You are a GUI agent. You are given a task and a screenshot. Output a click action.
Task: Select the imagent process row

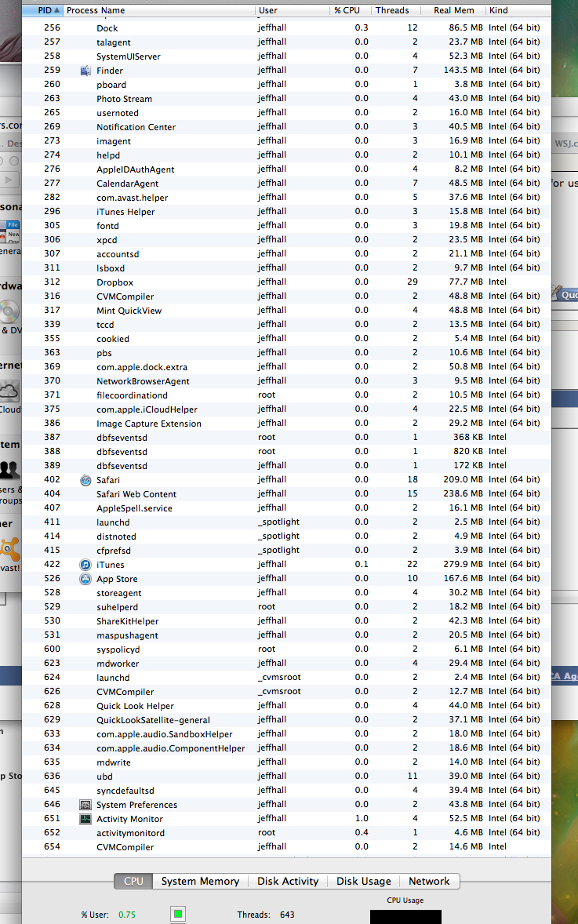(x=286, y=141)
